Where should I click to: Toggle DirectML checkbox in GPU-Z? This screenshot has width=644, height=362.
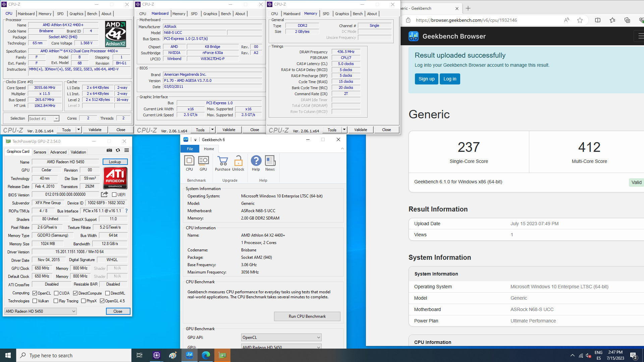coord(107,293)
